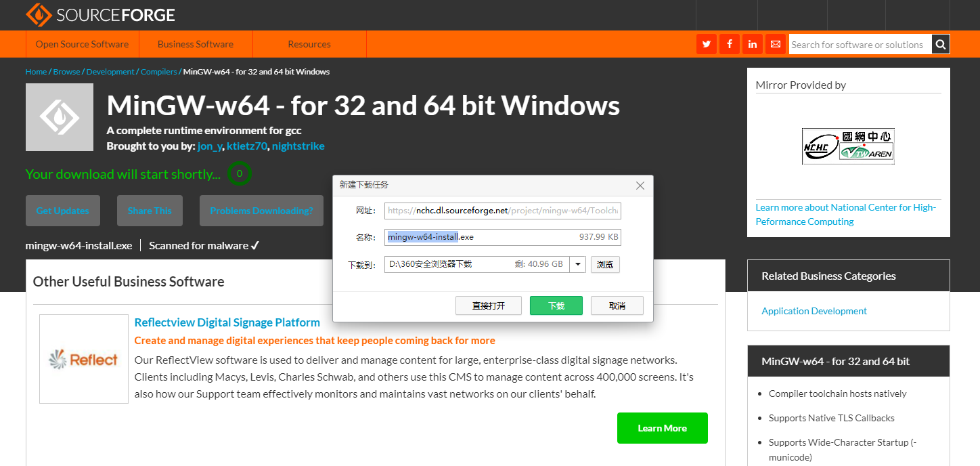Click the orange Create and manage digital experiences tagline
980x466 pixels.
[x=315, y=341]
